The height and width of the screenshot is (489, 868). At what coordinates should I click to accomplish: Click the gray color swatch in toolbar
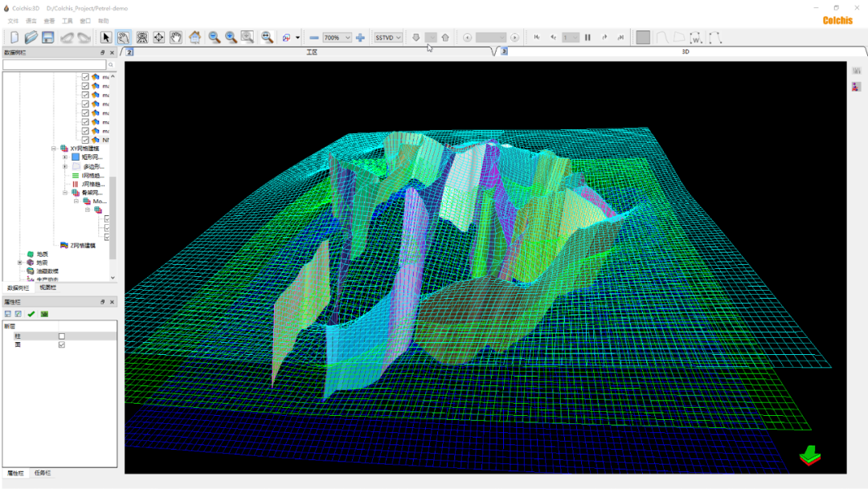[x=643, y=37]
